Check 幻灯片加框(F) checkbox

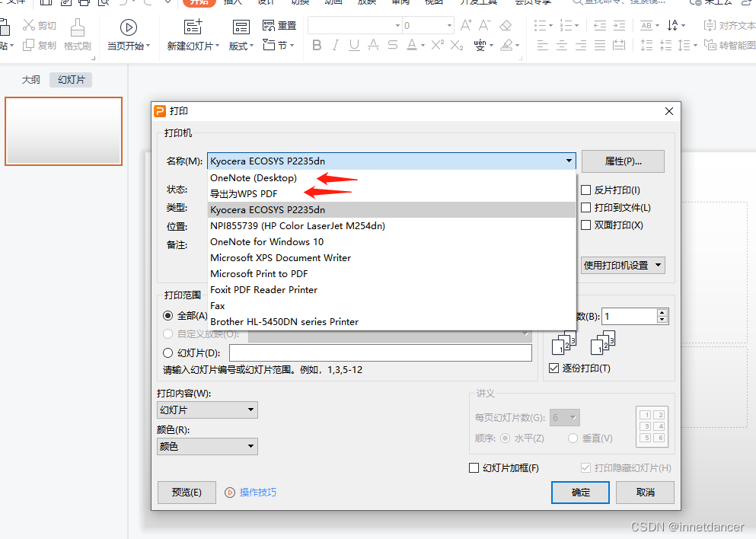coord(474,467)
